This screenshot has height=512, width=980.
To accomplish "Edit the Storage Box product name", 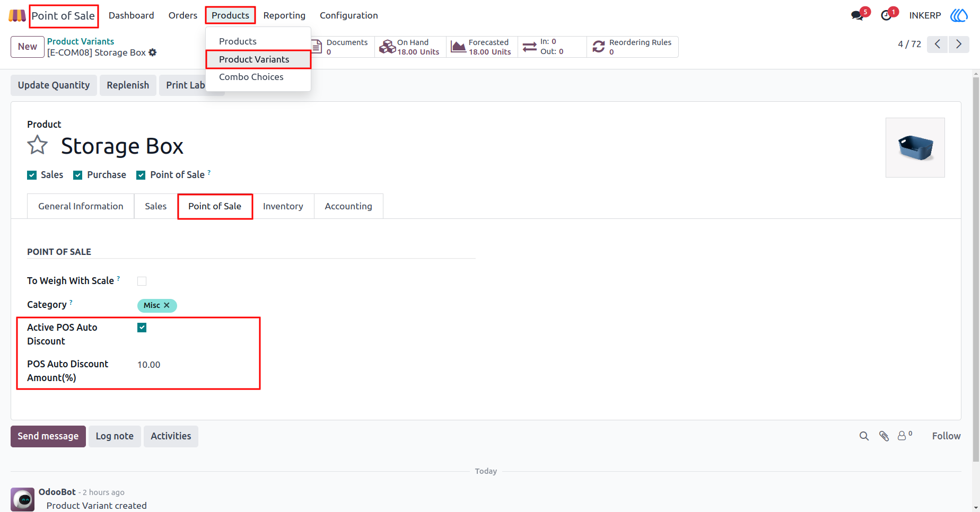I will pyautogui.click(x=122, y=146).
